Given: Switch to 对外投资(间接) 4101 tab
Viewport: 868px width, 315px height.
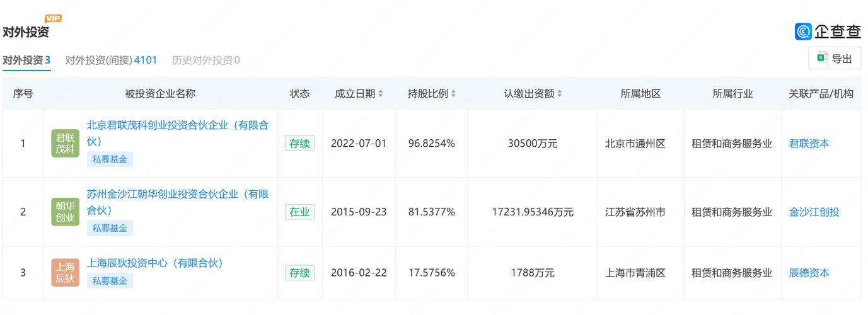Looking at the screenshot, I should [111, 60].
